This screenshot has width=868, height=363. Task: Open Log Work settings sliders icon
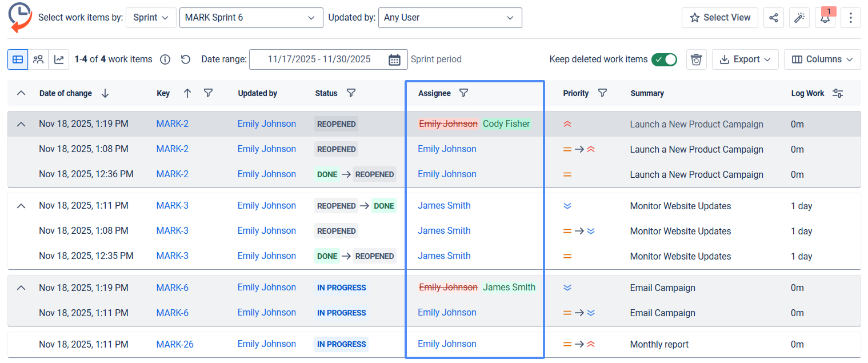838,93
